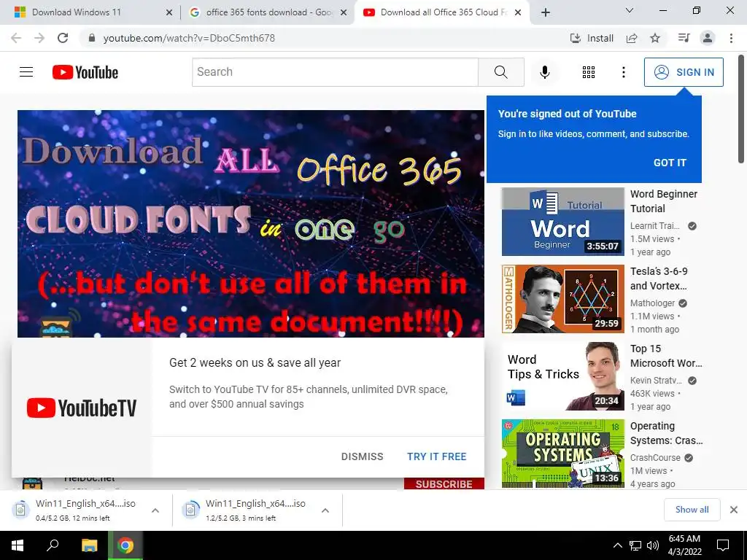This screenshot has height=560, width=747.
Task: View site info via padlock icon
Action: [x=92, y=38]
